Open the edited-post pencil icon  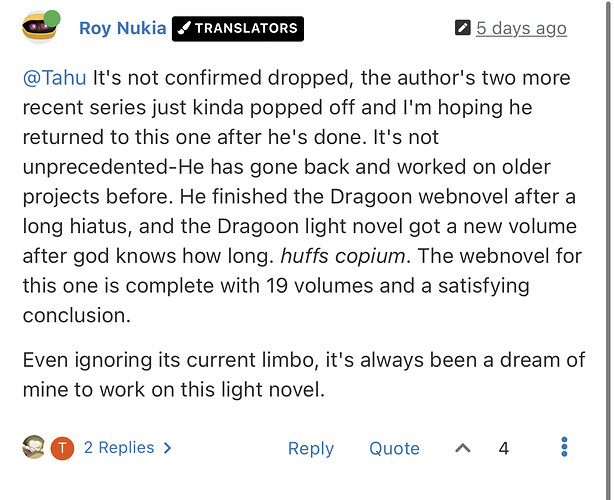462,28
